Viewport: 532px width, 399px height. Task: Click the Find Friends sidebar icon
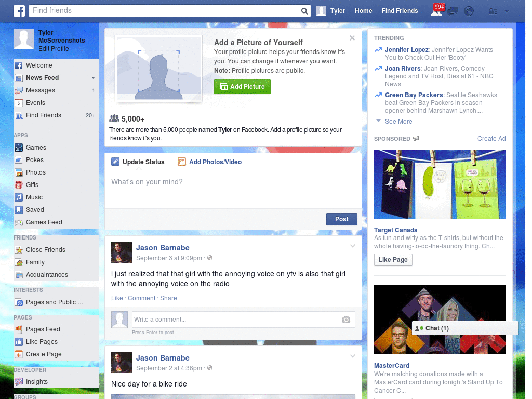pyautogui.click(x=19, y=115)
